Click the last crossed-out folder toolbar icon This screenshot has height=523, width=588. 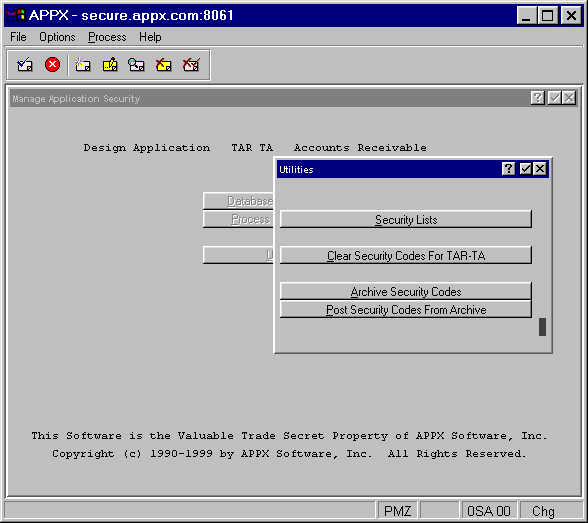coord(191,64)
